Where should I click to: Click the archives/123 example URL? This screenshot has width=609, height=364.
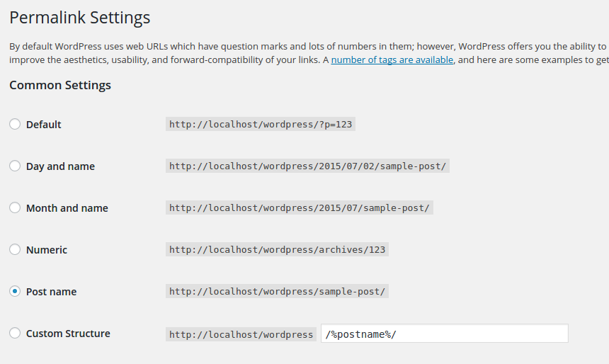pyautogui.click(x=277, y=249)
